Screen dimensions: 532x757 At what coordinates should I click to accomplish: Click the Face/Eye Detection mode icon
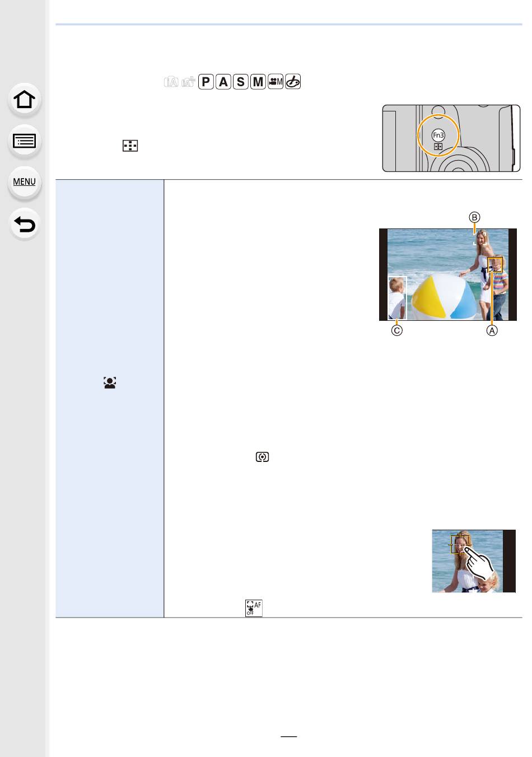tap(110, 383)
